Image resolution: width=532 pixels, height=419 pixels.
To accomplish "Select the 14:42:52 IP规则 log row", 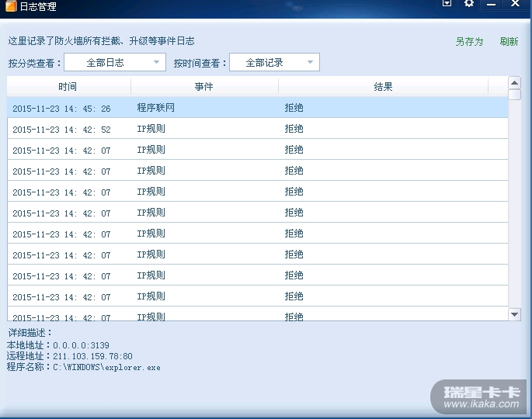I will point(258,129).
